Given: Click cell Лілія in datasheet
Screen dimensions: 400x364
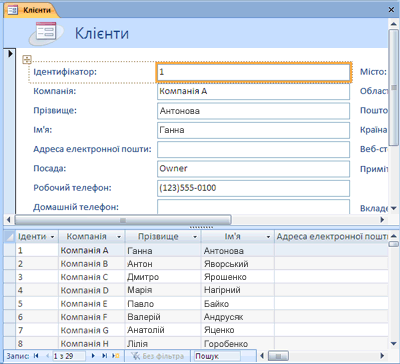Looking at the screenshot, I should click(163, 343).
